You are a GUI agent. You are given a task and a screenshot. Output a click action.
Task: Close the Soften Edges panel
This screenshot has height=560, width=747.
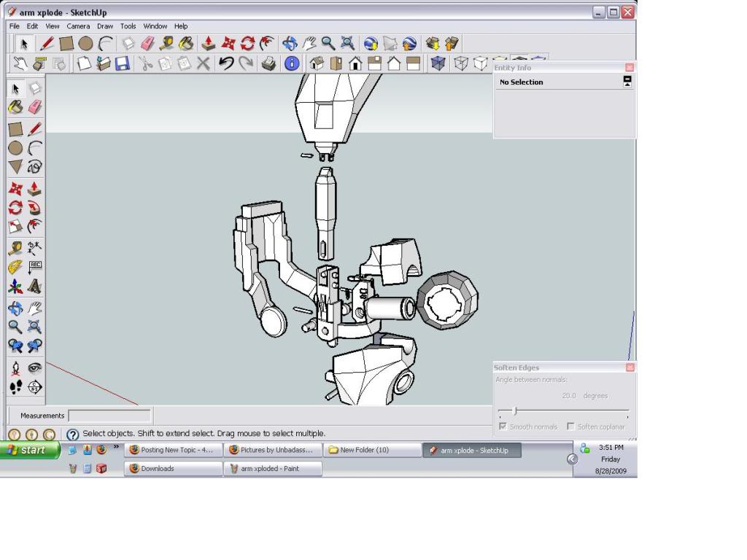click(630, 367)
